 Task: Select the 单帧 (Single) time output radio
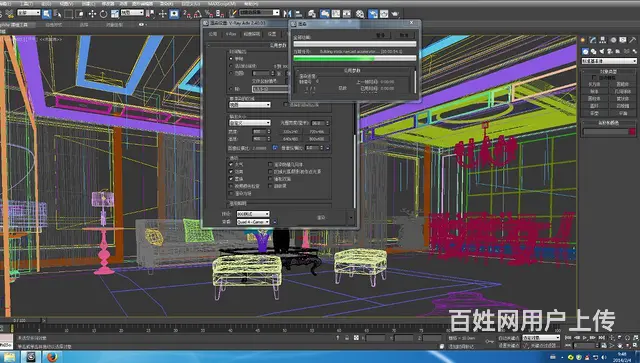[x=231, y=59]
